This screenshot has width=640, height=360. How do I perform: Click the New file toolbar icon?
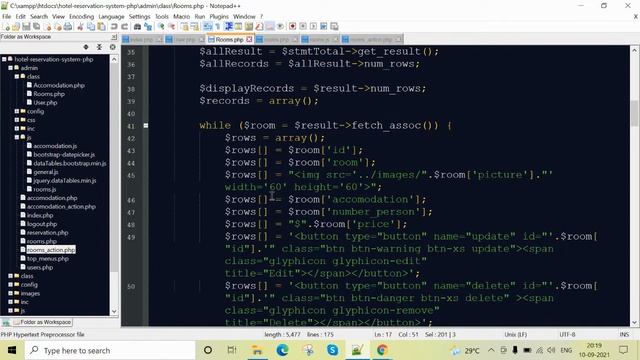6,27
